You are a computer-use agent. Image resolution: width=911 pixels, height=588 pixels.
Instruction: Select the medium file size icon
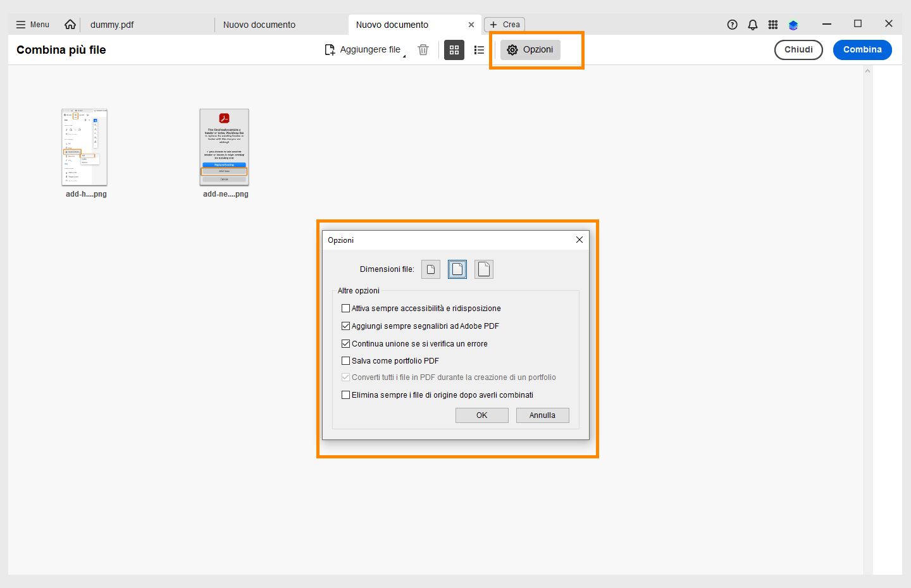click(457, 269)
